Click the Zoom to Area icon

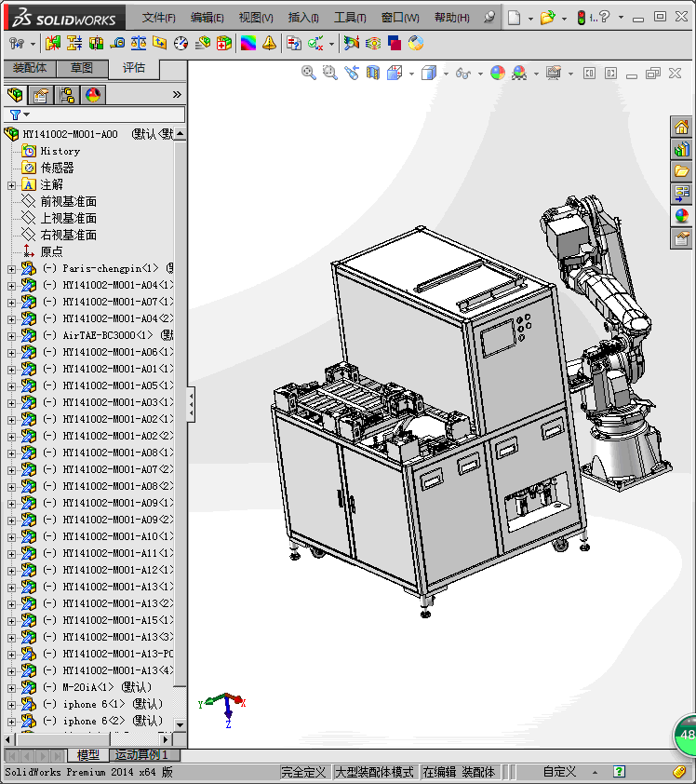pyautogui.click(x=329, y=73)
